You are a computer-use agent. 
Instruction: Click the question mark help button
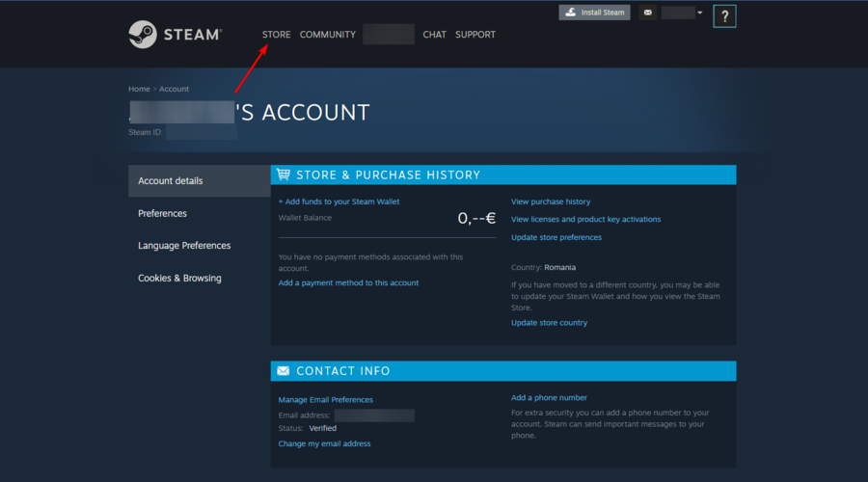tap(724, 16)
